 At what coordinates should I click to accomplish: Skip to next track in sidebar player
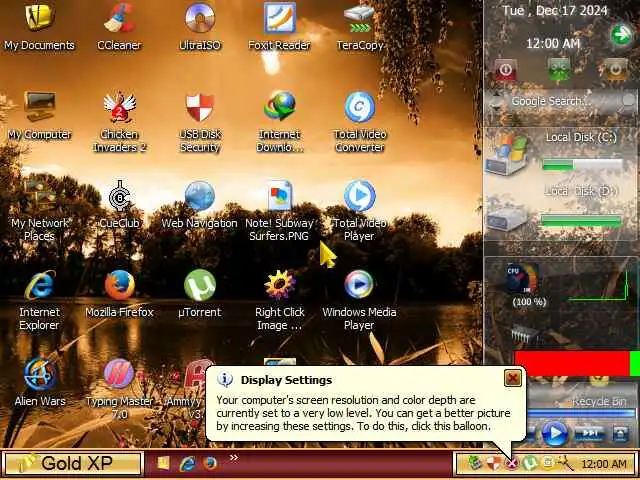click(589, 433)
